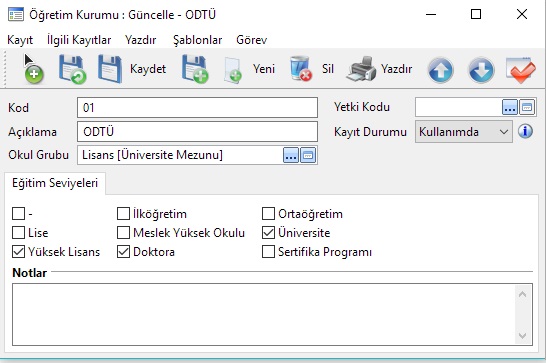Viewport: 546px width, 363px height.
Task: Click the Yetki Kodu card detail icon
Action: click(x=527, y=107)
